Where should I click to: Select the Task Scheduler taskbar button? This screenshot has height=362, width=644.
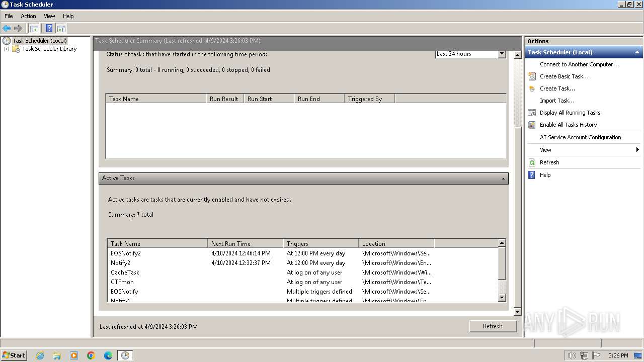coord(125,355)
